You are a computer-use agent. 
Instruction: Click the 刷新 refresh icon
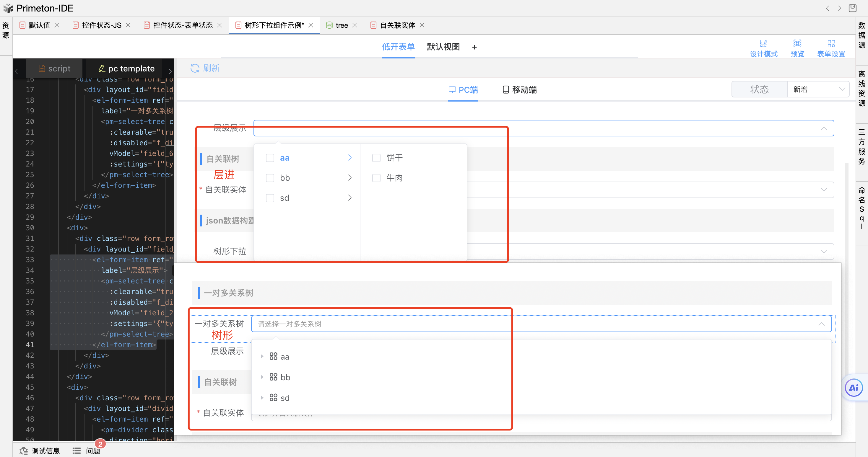coord(195,68)
